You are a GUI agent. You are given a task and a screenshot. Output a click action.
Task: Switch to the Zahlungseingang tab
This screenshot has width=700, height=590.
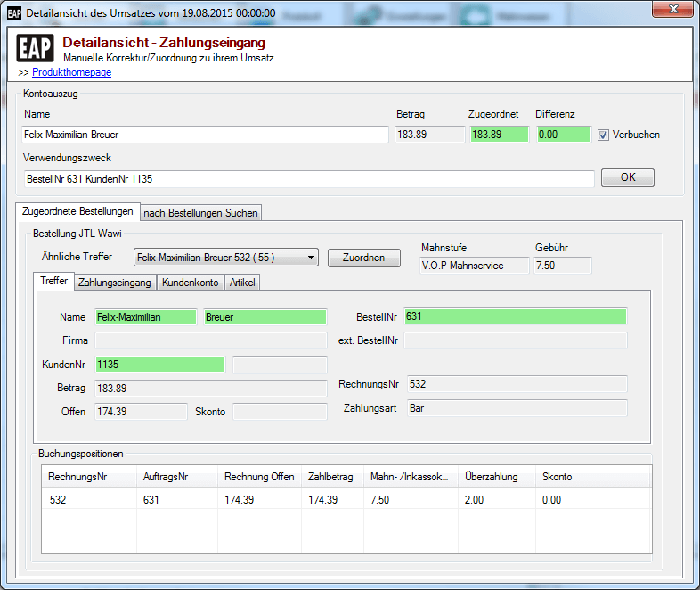115,283
